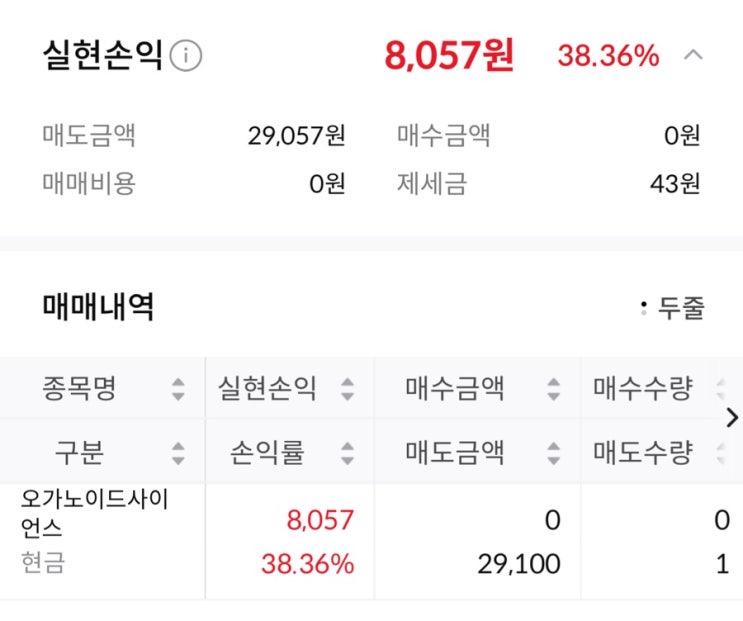Collapse the 실현손익 summary chevron
This screenshot has height=621, width=743.
pyautogui.click(x=693, y=55)
